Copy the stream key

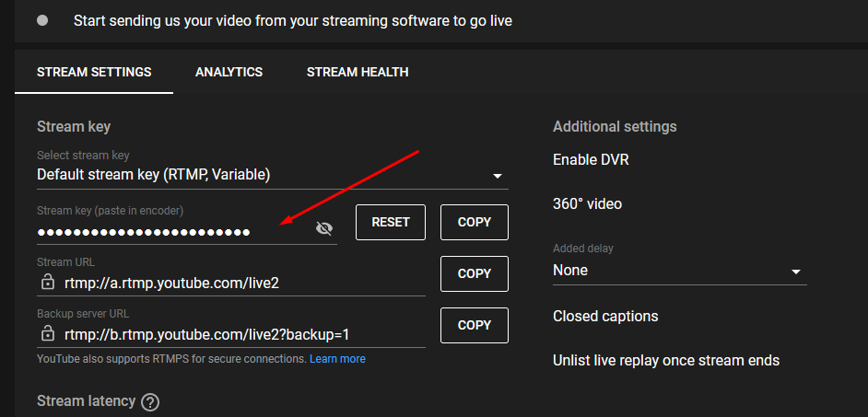[x=475, y=222]
